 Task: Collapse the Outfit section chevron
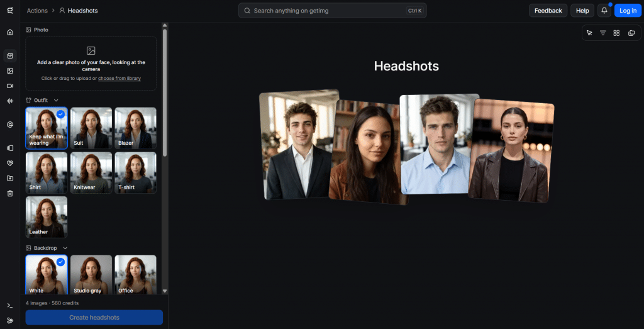[56, 100]
